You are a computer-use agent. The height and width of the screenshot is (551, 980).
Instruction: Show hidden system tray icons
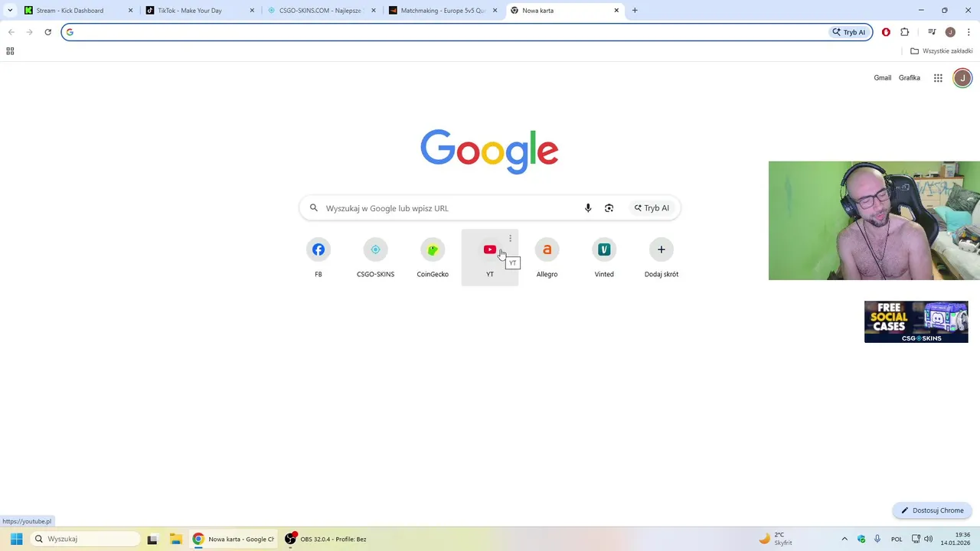pos(844,539)
